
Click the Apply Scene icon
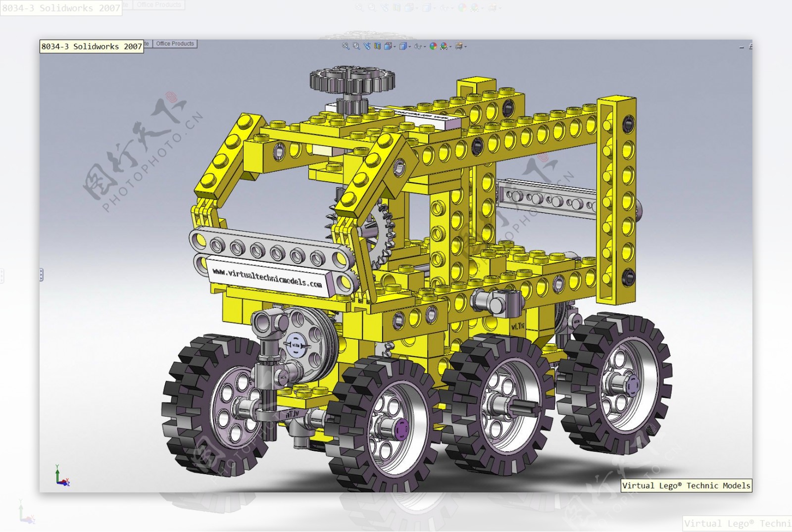point(444,46)
